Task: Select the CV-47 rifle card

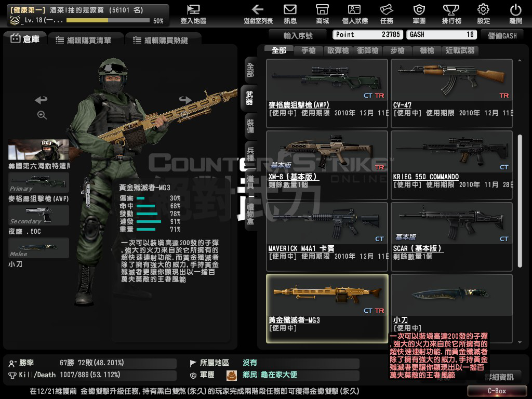Action: tap(451, 94)
